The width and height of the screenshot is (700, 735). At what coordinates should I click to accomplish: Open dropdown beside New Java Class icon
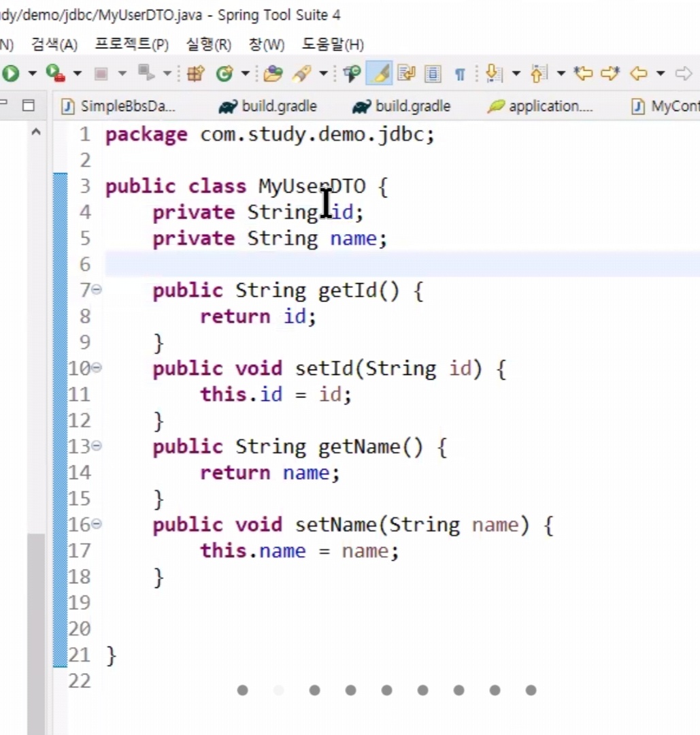point(245,73)
